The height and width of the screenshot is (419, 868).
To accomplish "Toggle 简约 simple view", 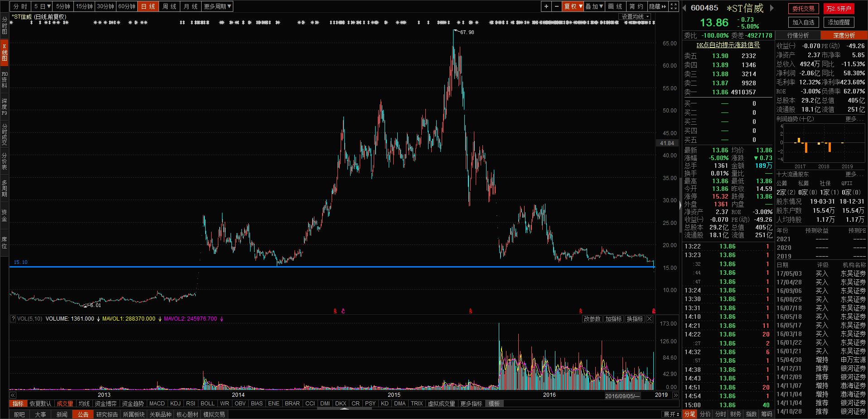I will [x=637, y=6].
